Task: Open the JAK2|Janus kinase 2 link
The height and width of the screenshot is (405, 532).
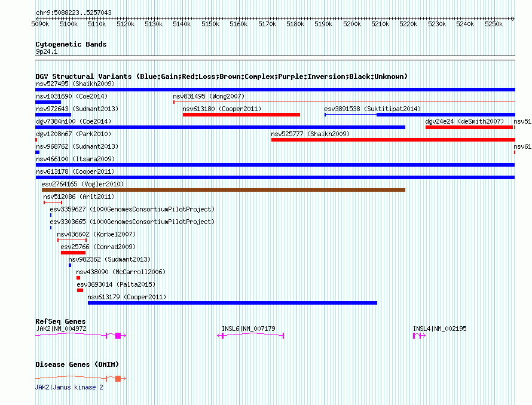Action: 69,387
